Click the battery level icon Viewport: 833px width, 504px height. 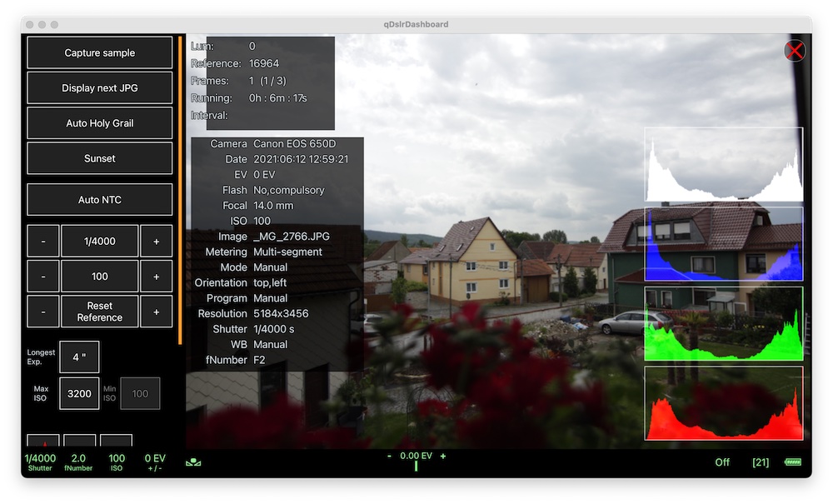click(x=791, y=462)
